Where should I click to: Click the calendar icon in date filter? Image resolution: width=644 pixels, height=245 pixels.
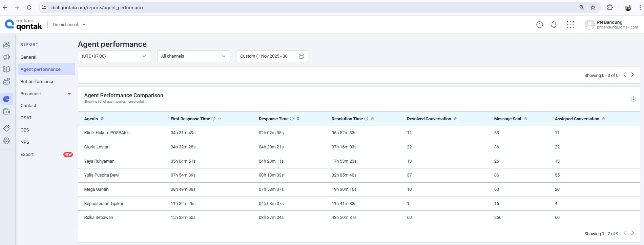(x=301, y=56)
